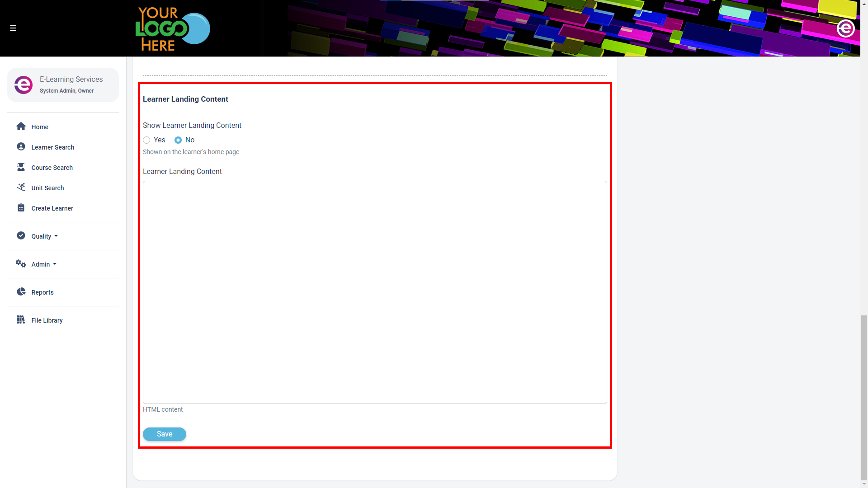868x488 pixels.
Task: Click the Create Learner clipboard icon
Action: click(x=21, y=208)
